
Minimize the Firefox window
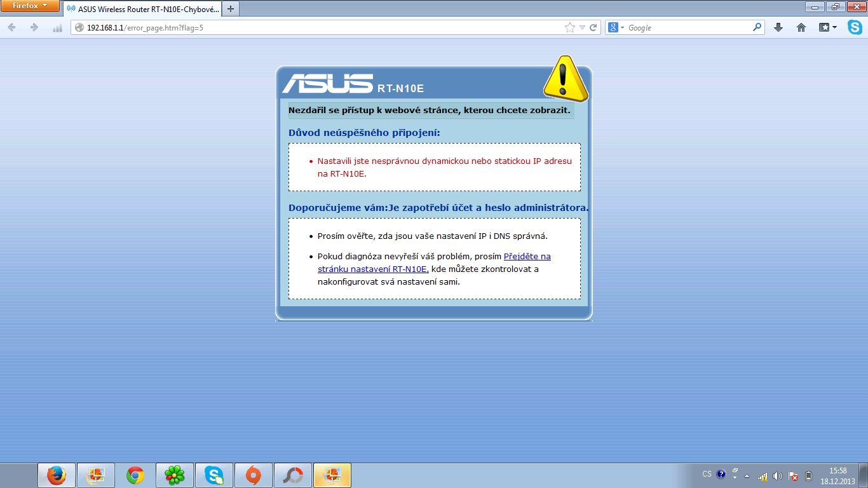coord(815,6)
